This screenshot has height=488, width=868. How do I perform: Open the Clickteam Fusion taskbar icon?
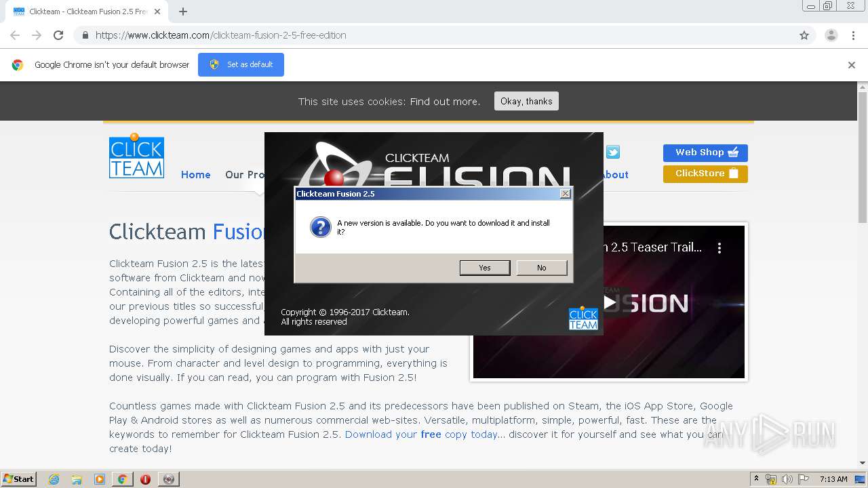168,479
